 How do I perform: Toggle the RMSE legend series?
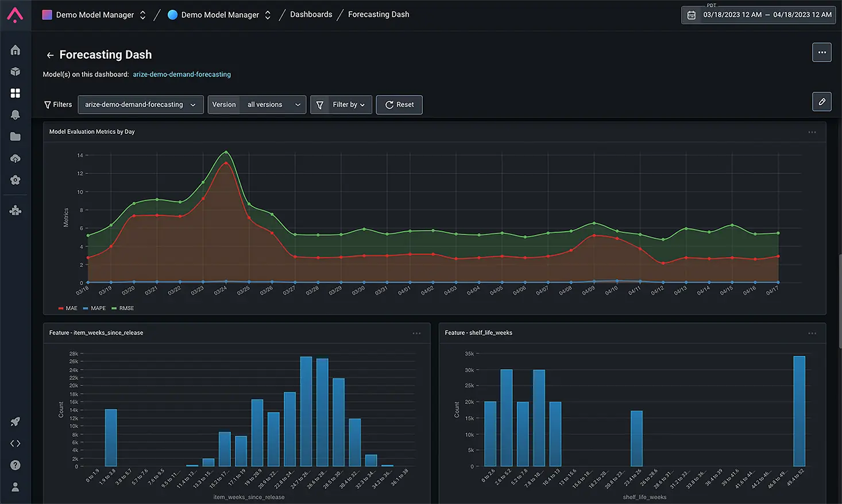click(123, 308)
